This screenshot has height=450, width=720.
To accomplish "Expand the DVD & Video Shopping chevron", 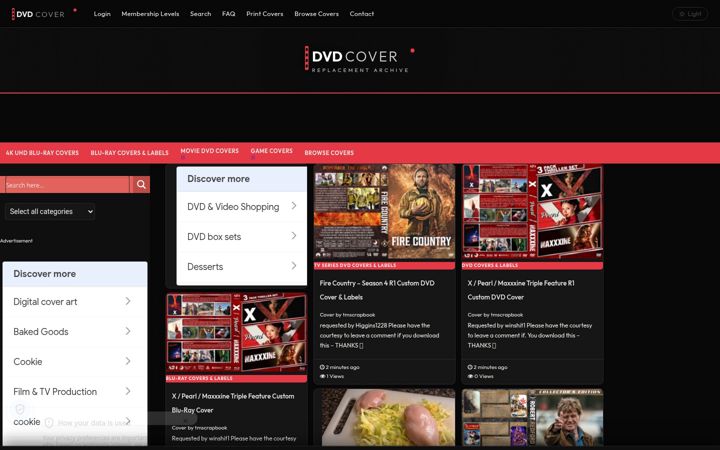I will (x=294, y=206).
